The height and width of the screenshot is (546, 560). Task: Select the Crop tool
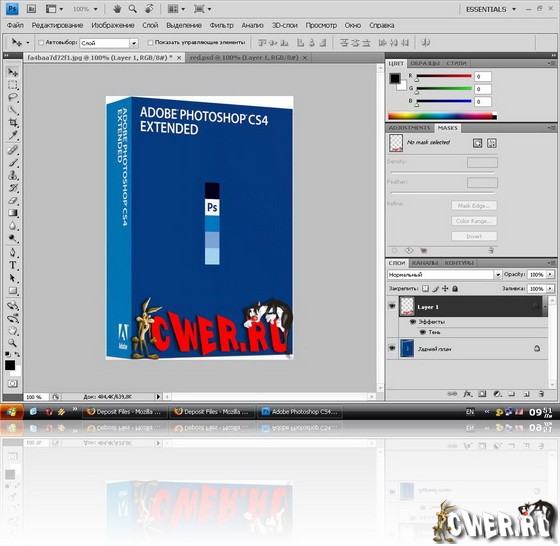[12, 122]
